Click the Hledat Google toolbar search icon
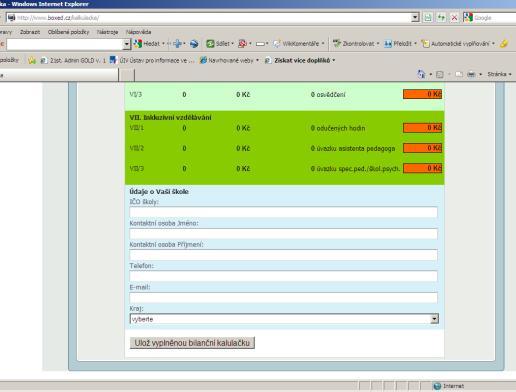The width and height of the screenshot is (516, 392). click(x=138, y=44)
